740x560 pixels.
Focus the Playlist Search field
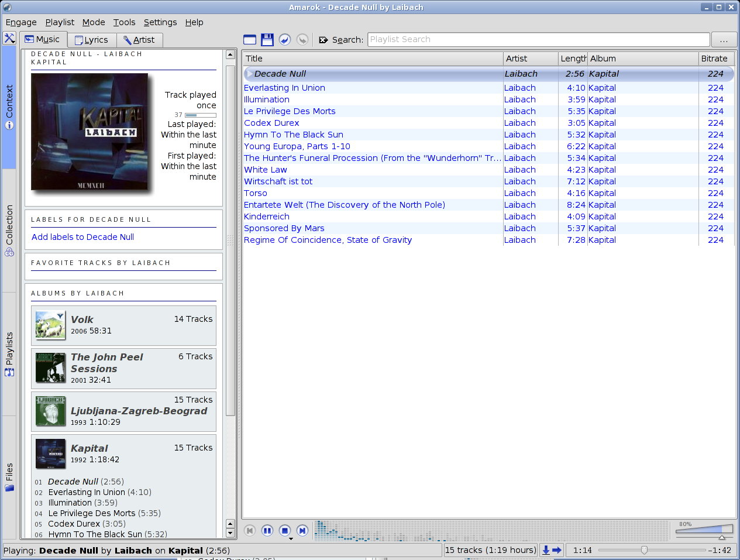(x=538, y=39)
